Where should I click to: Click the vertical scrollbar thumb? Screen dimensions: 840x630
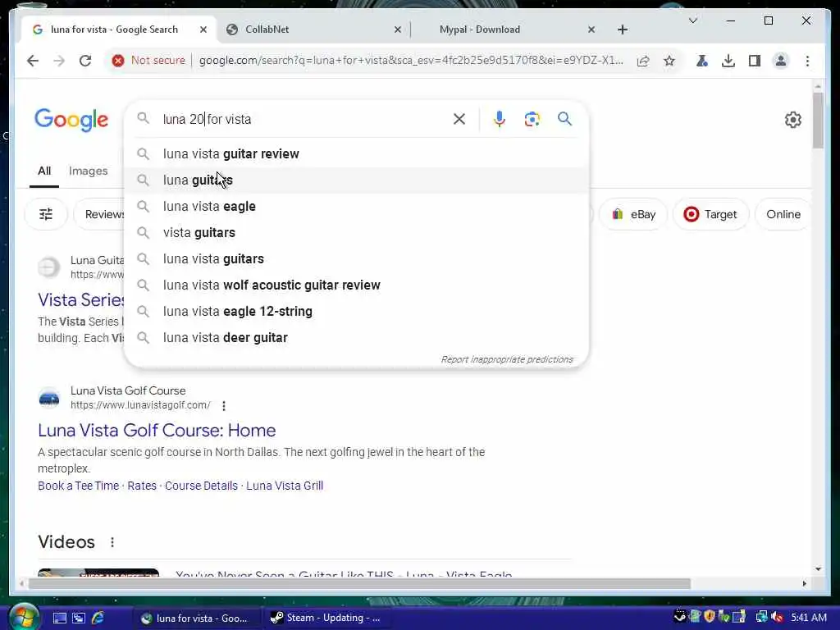pos(818,121)
